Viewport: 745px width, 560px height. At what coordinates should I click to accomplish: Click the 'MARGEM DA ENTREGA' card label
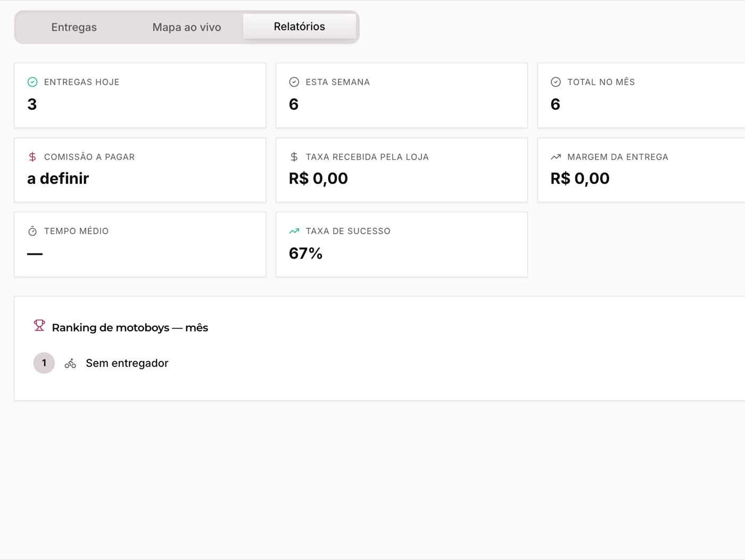pos(618,157)
